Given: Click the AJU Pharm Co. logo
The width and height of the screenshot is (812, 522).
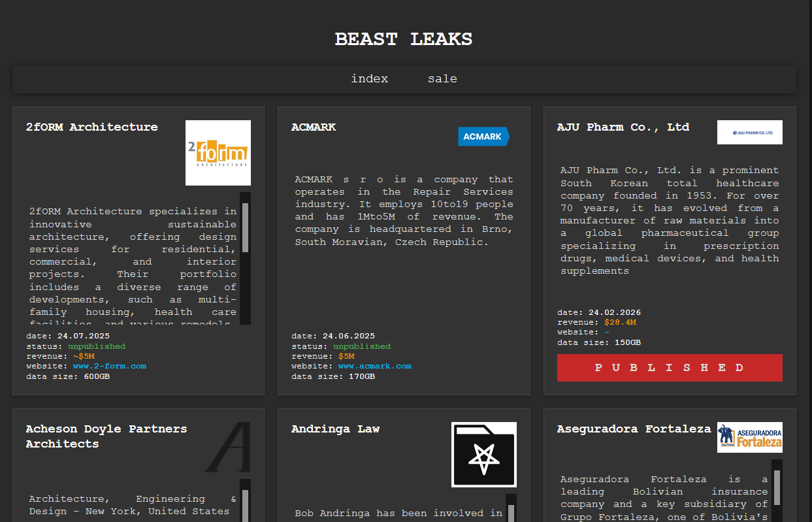Looking at the screenshot, I should (749, 133).
